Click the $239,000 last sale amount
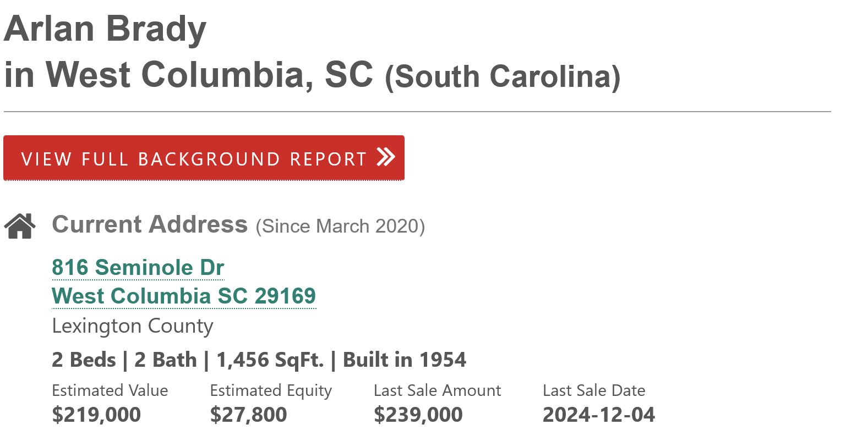Viewport: 868px width, 441px height. [418, 415]
